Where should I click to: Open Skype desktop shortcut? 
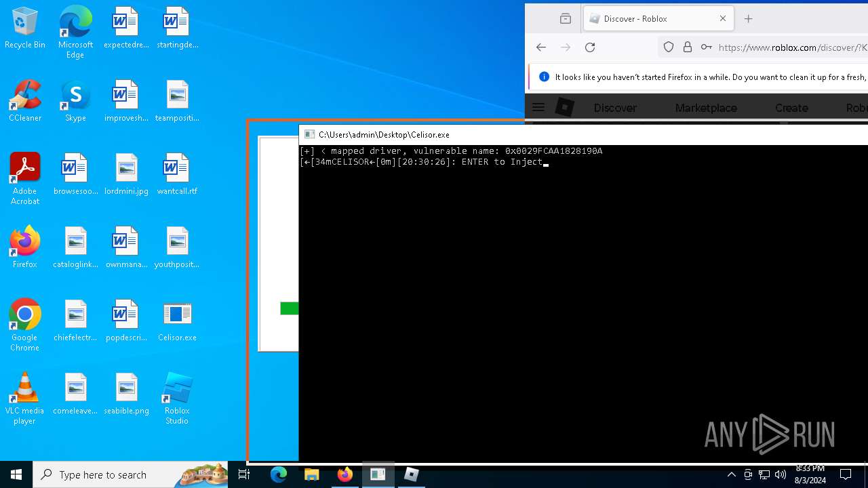click(x=75, y=102)
